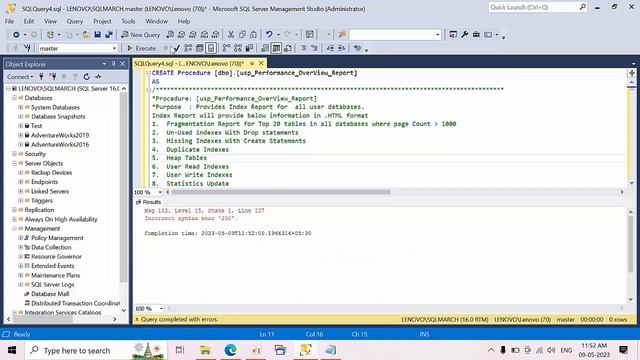The width and height of the screenshot is (640, 360).
Task: Open the Find combo box dropdown
Action: click(438, 35)
